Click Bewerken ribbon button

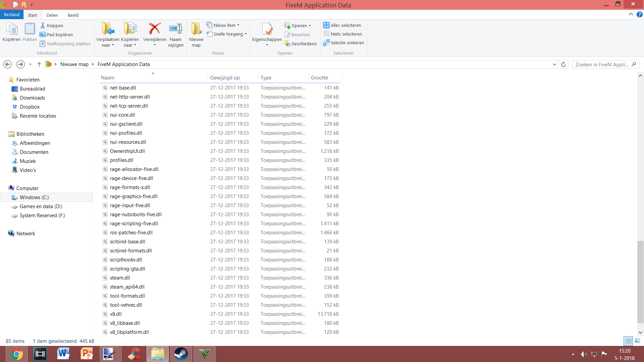[297, 35]
